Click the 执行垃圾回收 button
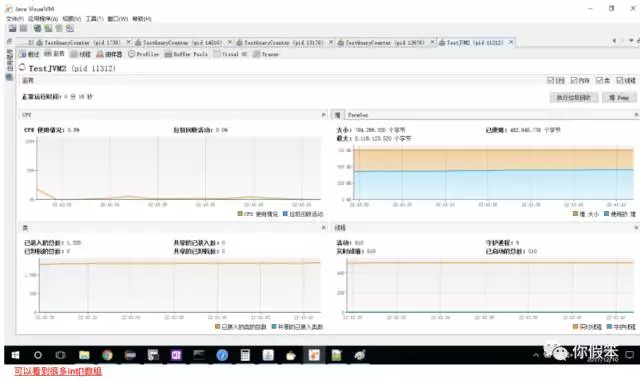 coord(573,98)
